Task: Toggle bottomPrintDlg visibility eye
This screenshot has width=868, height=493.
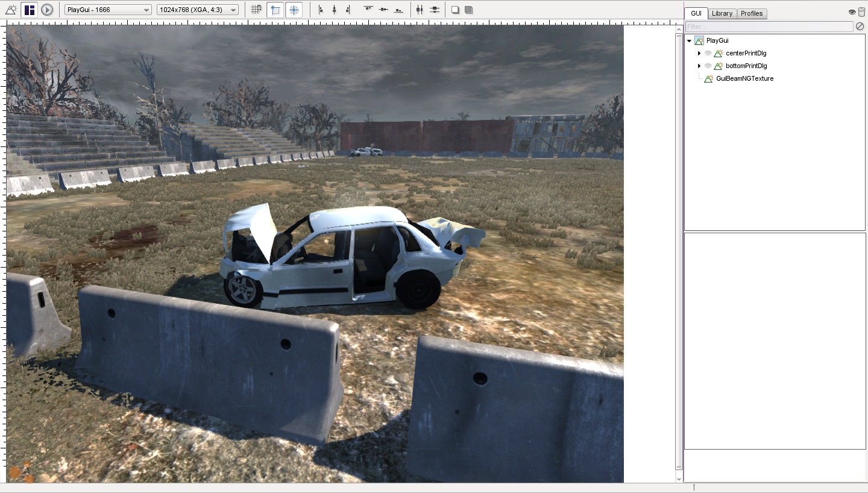Action: click(x=708, y=66)
